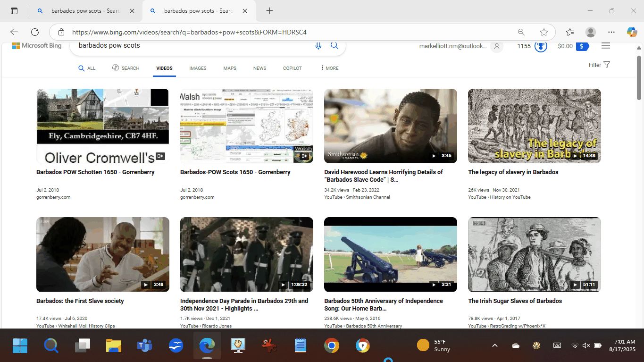Open Microsoft Rewards medal icon
The width and height of the screenshot is (644, 362).
[541, 46]
